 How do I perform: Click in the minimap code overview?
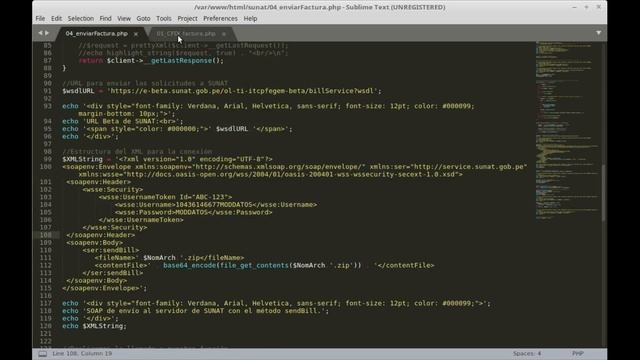[x=567, y=131]
